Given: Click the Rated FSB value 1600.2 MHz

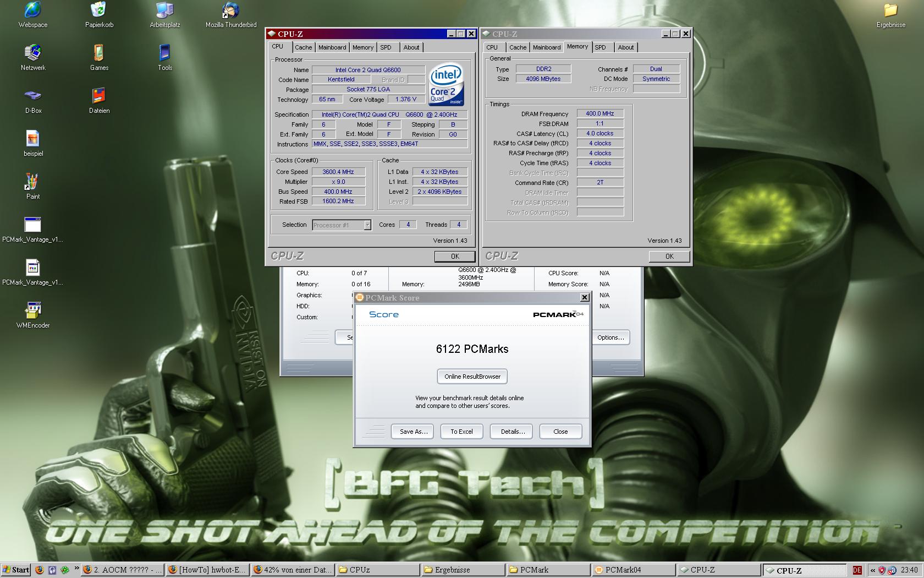Looking at the screenshot, I should pos(338,201).
